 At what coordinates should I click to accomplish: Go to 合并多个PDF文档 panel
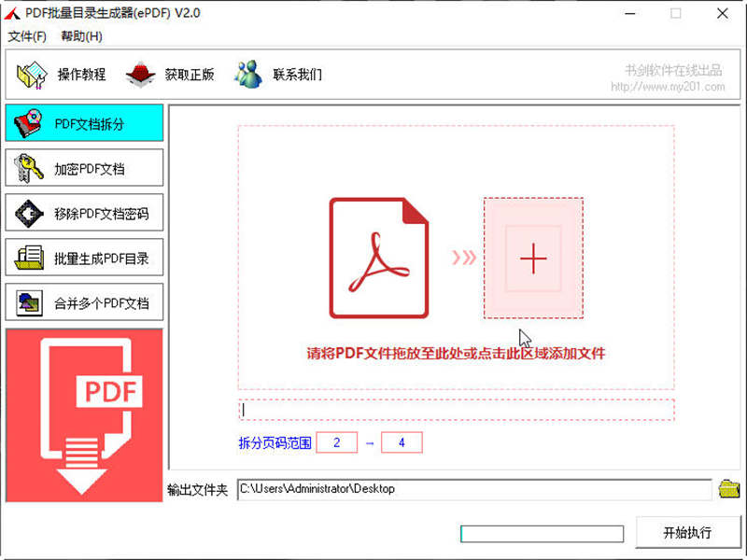click(84, 302)
